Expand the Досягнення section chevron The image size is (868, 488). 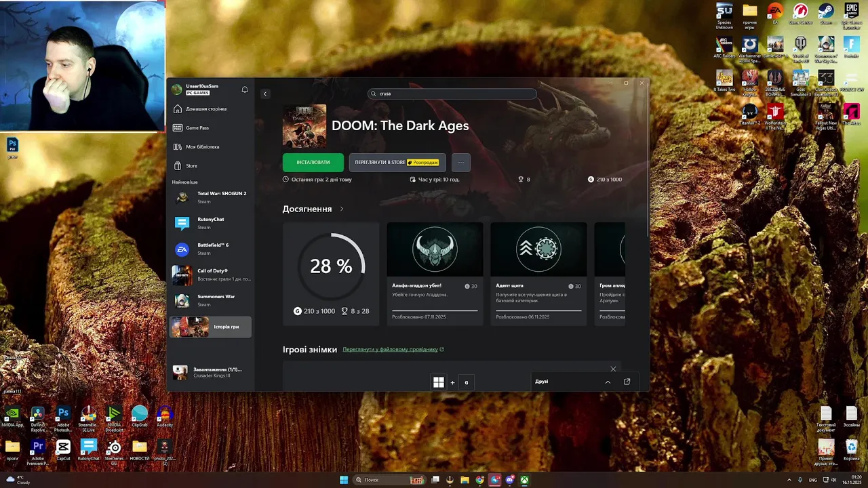point(342,209)
